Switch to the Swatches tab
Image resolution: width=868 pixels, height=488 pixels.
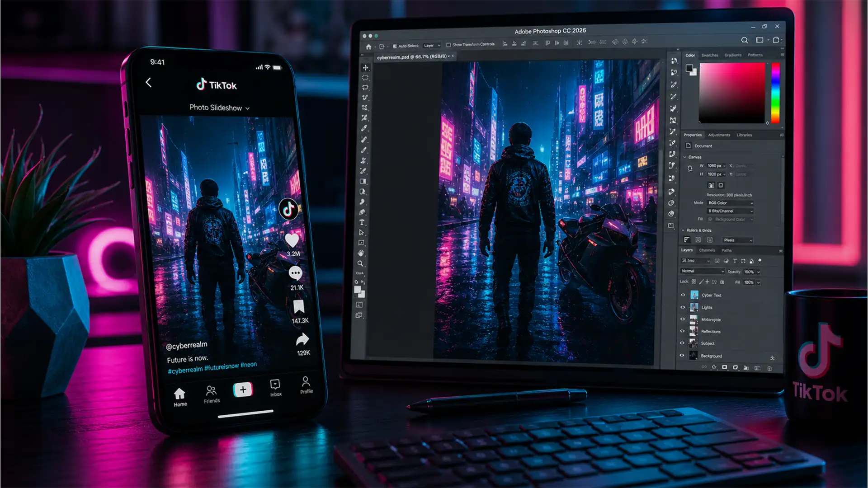(709, 55)
